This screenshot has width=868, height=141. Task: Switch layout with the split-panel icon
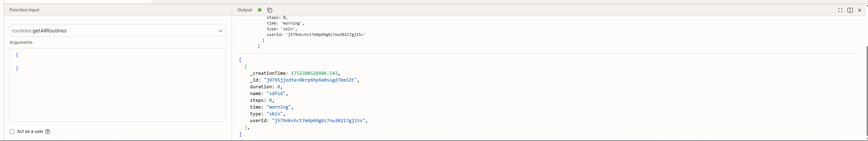(850, 10)
